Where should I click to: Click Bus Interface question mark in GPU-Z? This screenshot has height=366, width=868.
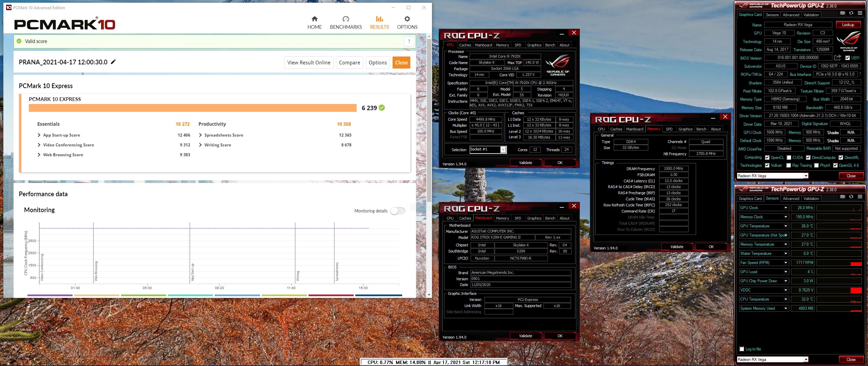(860, 74)
